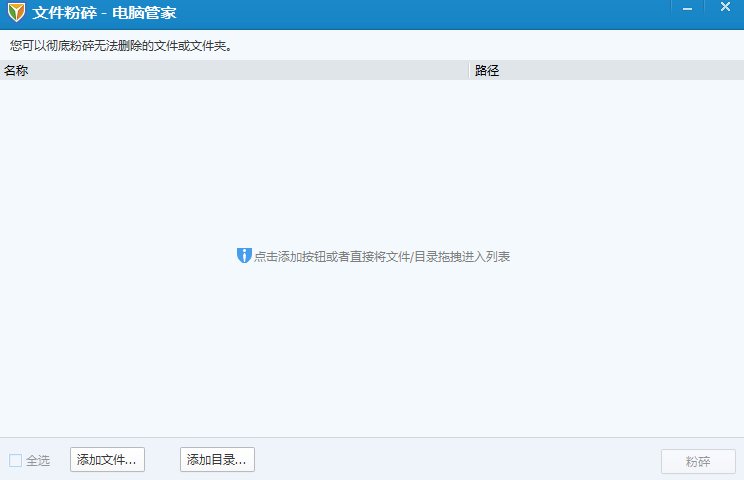
Task: Click the 文件粉碎 - 电脑管家 title text
Action: pos(104,13)
